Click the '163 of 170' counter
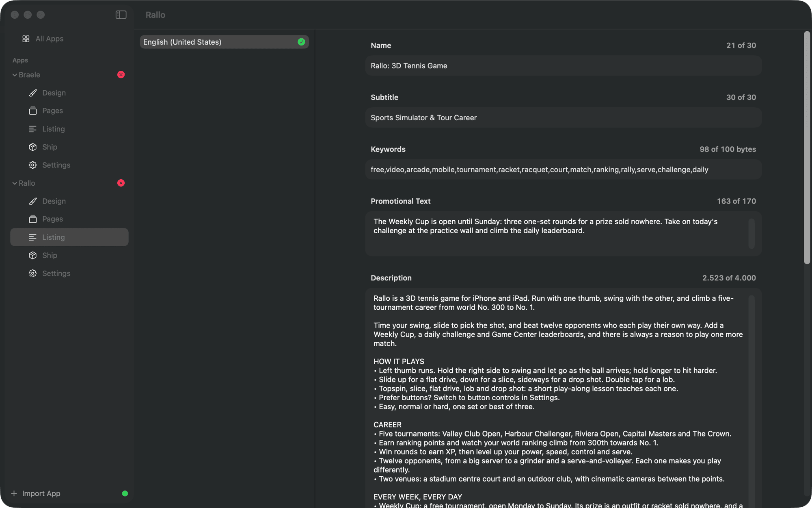Image resolution: width=812 pixels, height=508 pixels. [x=736, y=201]
